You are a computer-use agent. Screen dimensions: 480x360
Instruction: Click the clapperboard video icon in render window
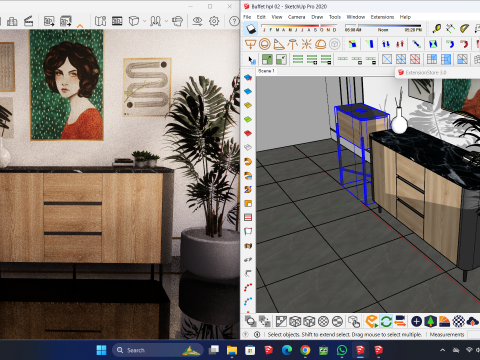coord(28,21)
